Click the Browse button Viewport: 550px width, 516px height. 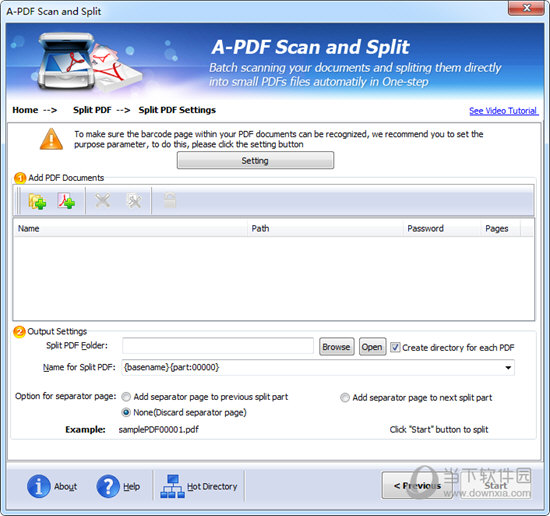tap(336, 347)
